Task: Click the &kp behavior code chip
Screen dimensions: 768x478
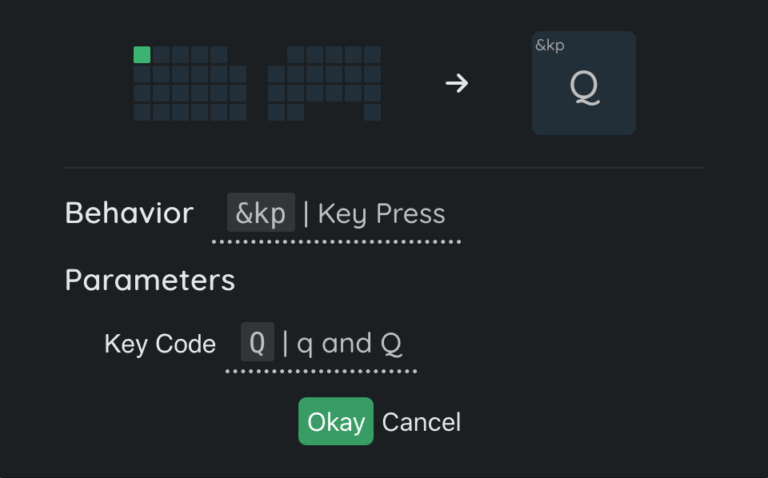Action: [x=261, y=213]
